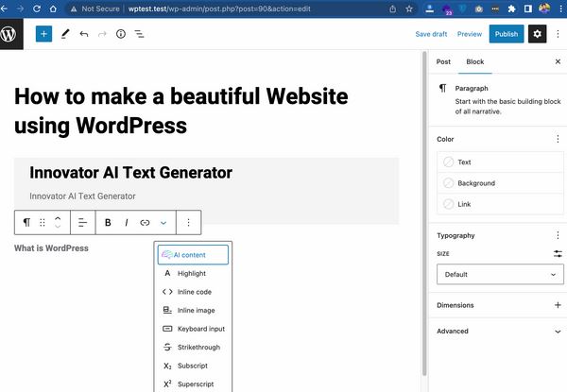Choose AI content from the dropdown
Screen dimensions: 567x392
[x=193, y=255]
